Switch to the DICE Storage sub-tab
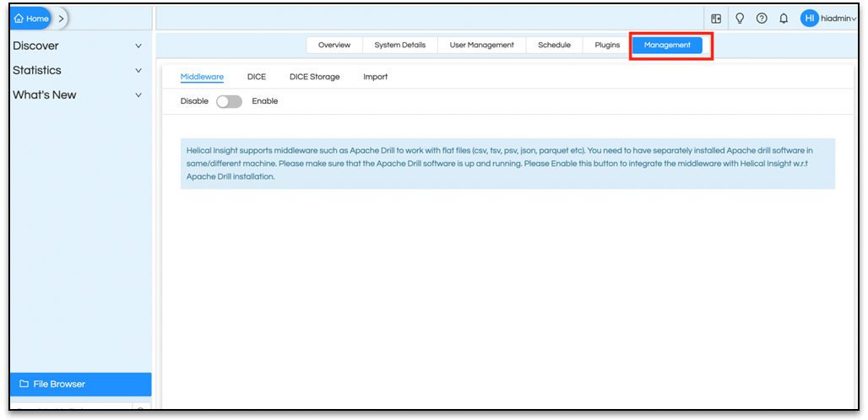 pyautogui.click(x=314, y=77)
